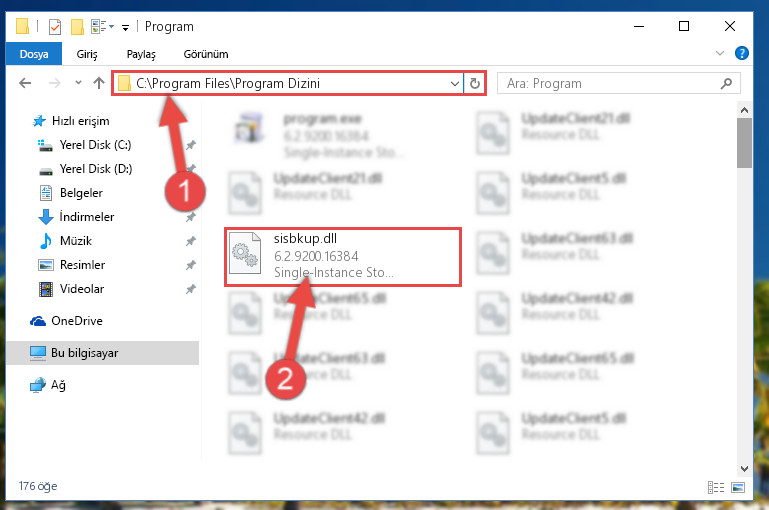The height and width of the screenshot is (510, 769).
Task: Expand the address bar history dropdown
Action: coord(455,83)
